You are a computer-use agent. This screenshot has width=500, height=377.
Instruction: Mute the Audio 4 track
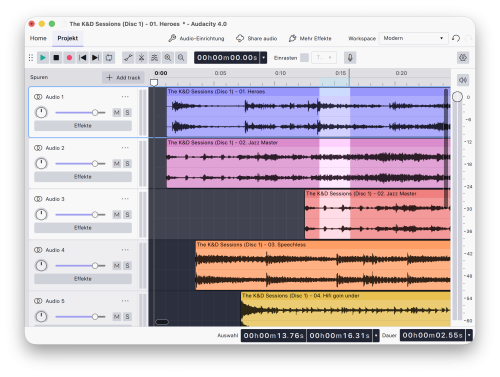[117, 266]
